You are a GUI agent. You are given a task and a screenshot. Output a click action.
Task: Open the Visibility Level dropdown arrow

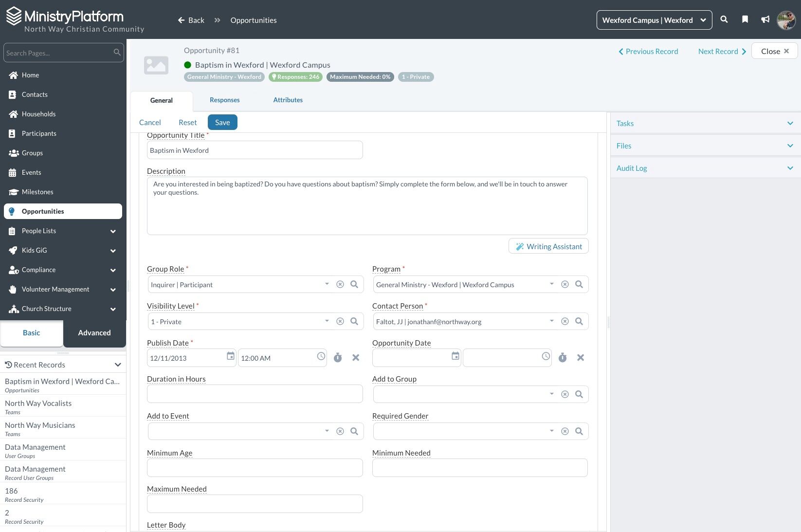tap(327, 321)
